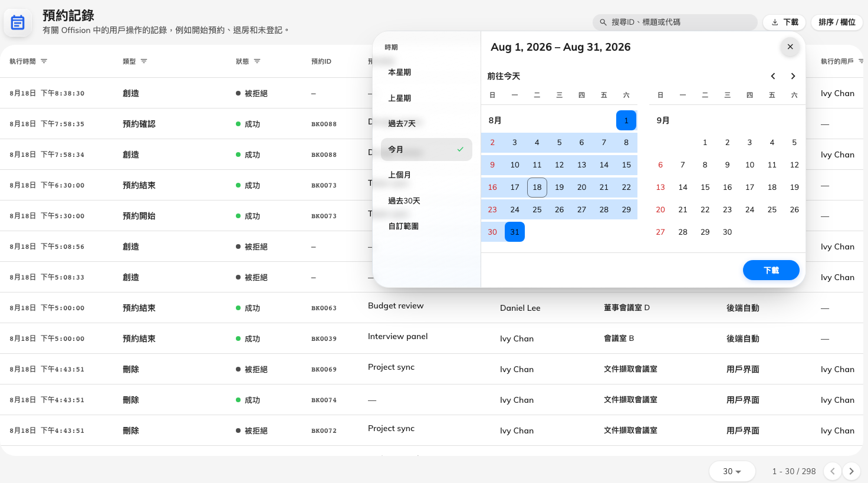Viewport: 868px width, 483px height.
Task: Select the 本星期 period option
Action: pyautogui.click(x=426, y=73)
